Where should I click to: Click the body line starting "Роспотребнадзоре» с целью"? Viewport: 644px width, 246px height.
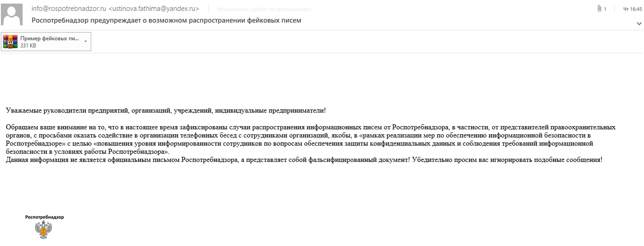[x=299, y=144]
